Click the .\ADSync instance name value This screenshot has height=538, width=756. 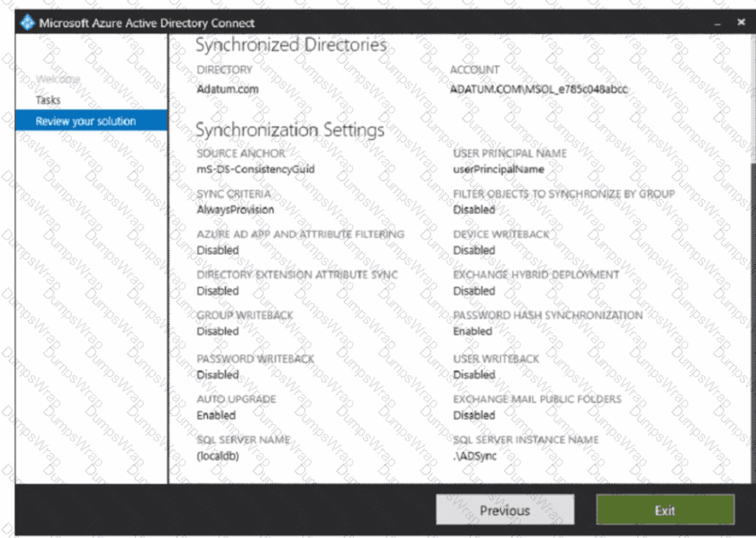(475, 456)
